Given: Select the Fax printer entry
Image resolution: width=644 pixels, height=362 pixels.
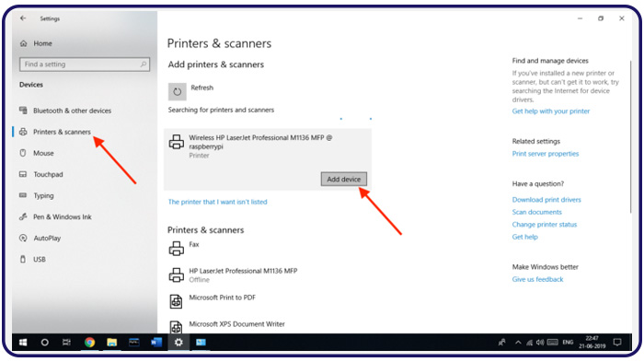Looking at the screenshot, I should coord(184,248).
